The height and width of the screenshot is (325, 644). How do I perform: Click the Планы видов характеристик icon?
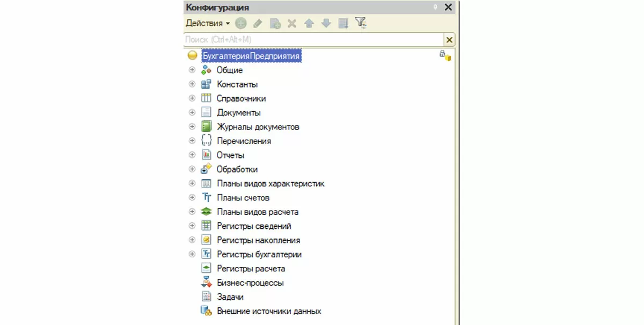[x=206, y=183]
